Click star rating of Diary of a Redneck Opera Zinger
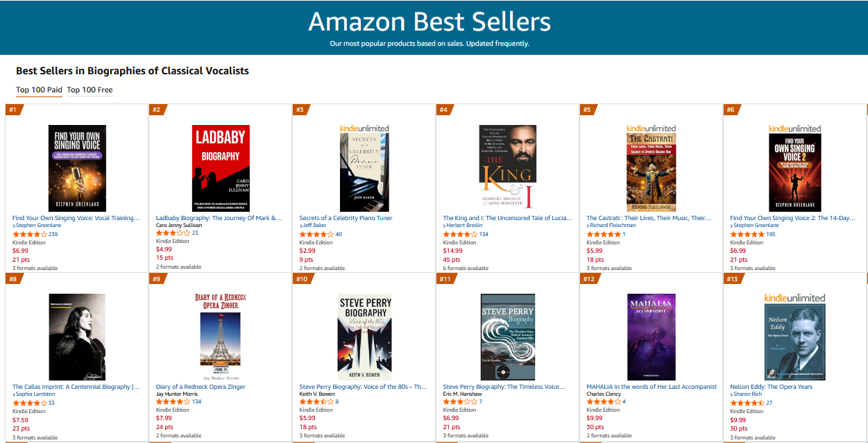This screenshot has width=868, height=443. coord(173,402)
